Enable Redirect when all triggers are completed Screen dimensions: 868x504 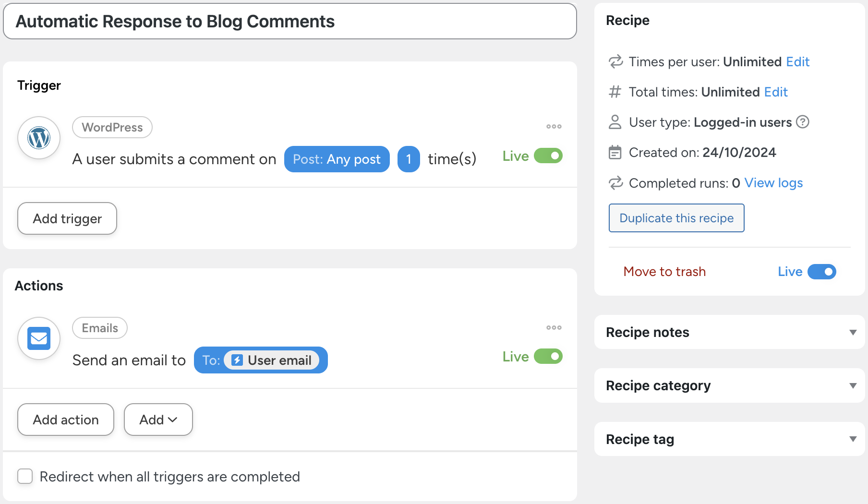pyautogui.click(x=25, y=477)
